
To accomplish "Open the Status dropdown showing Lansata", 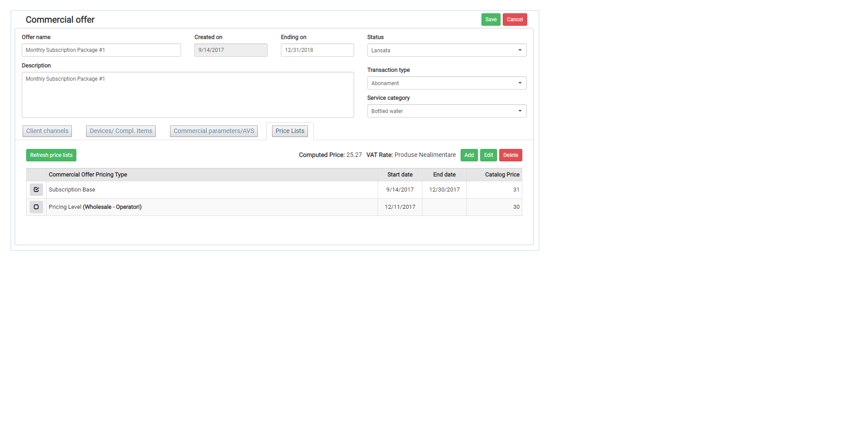I will 447,50.
